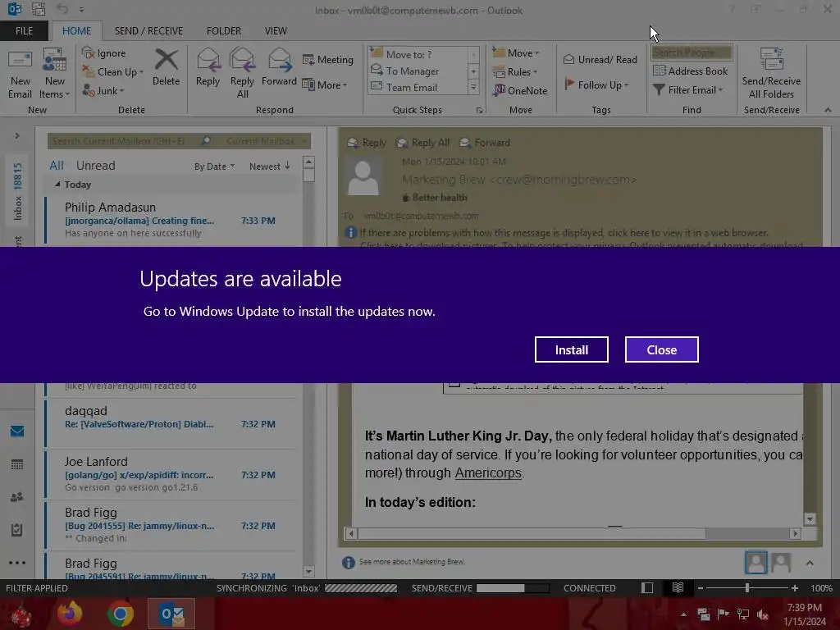Open the Follow Up flag menu
This screenshot has height=630, width=840.
click(x=597, y=84)
